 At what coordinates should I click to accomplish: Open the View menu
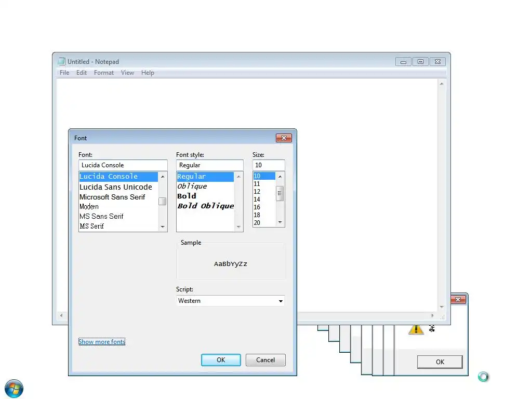128,73
